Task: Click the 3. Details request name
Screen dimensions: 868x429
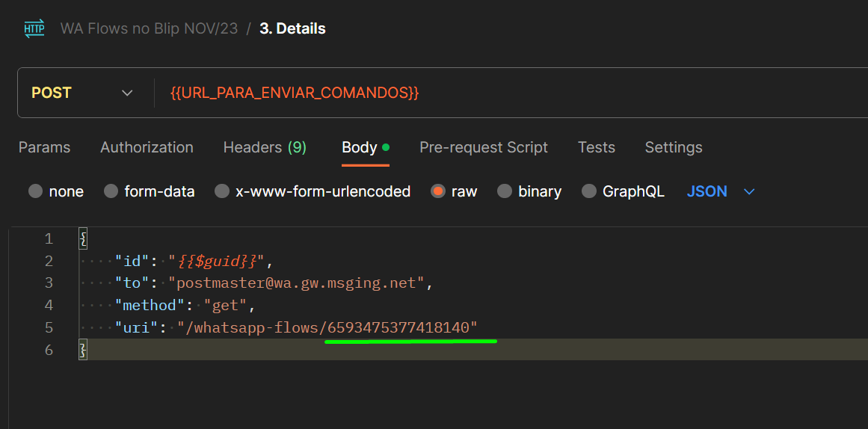Action: point(292,29)
